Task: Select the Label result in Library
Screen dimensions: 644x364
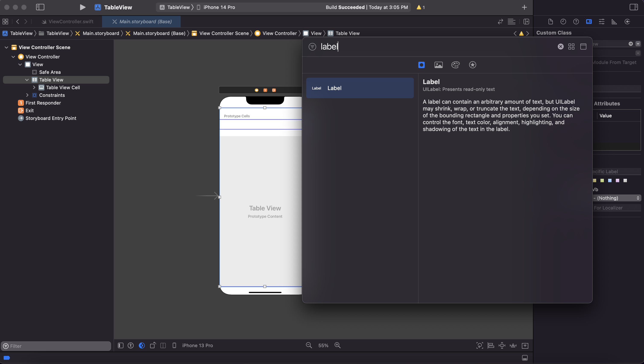Action: coord(360,88)
